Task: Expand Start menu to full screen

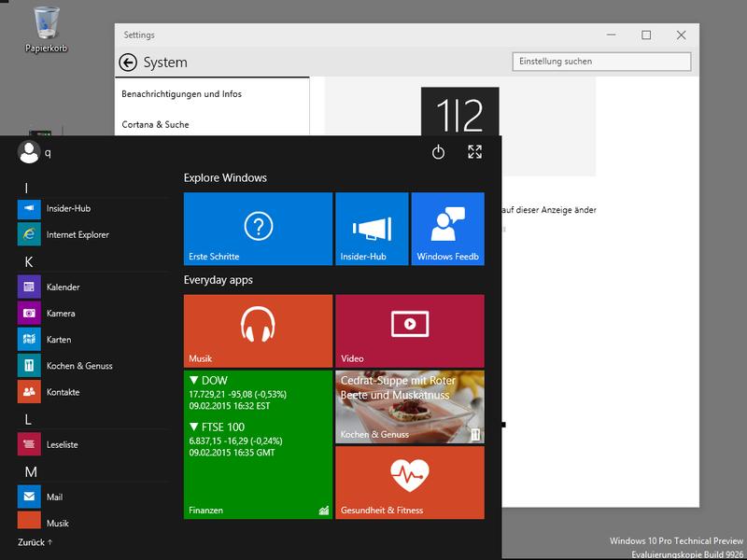Action: tap(474, 152)
